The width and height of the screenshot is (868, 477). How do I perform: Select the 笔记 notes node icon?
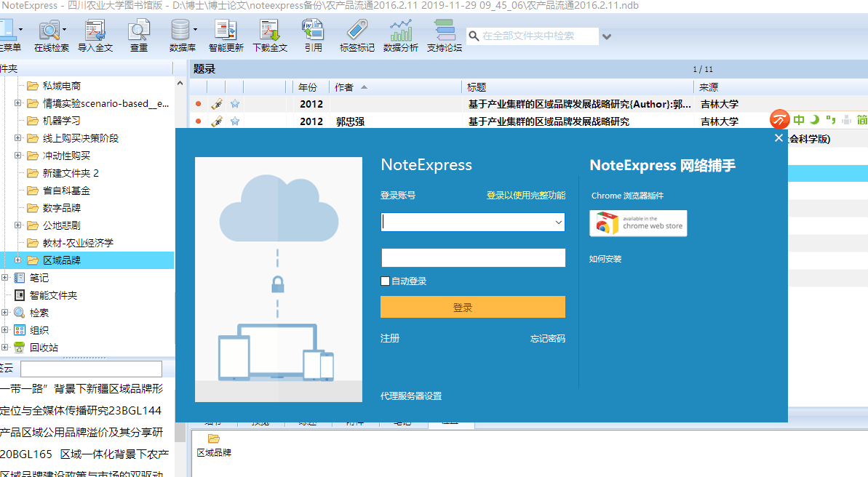(20, 278)
